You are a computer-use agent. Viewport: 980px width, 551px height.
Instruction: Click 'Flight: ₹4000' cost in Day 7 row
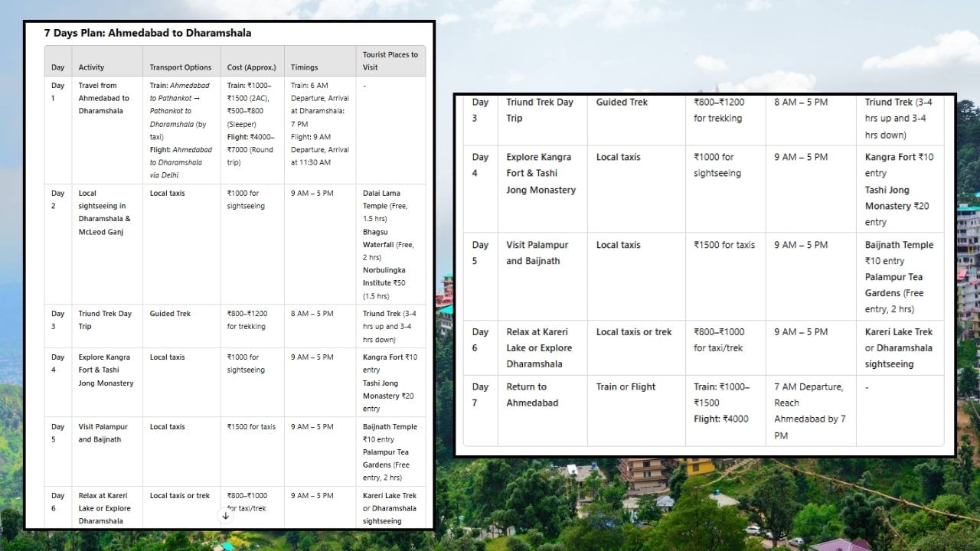coord(721,419)
